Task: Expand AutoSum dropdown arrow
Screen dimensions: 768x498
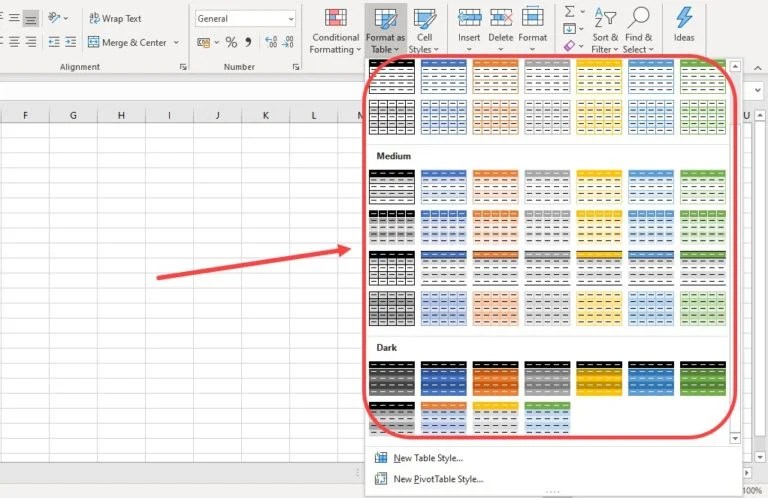Action: click(x=582, y=11)
